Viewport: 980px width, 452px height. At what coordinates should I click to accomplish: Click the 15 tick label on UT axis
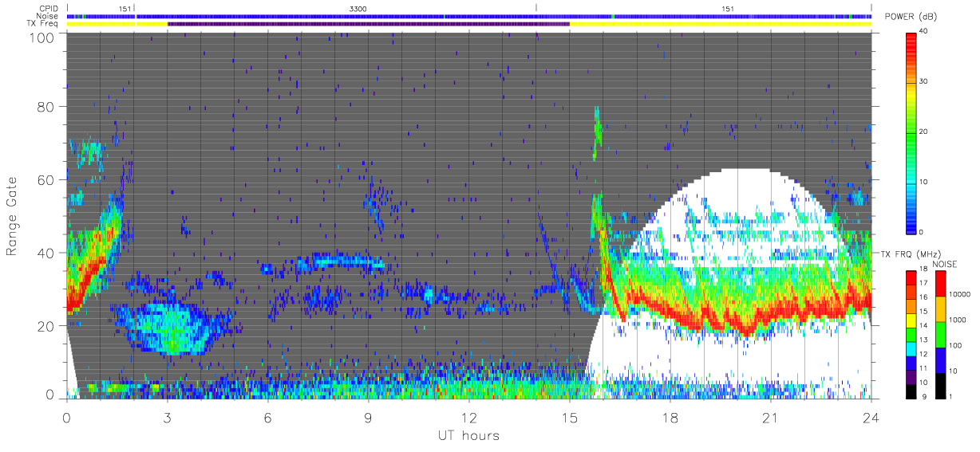[570, 417]
